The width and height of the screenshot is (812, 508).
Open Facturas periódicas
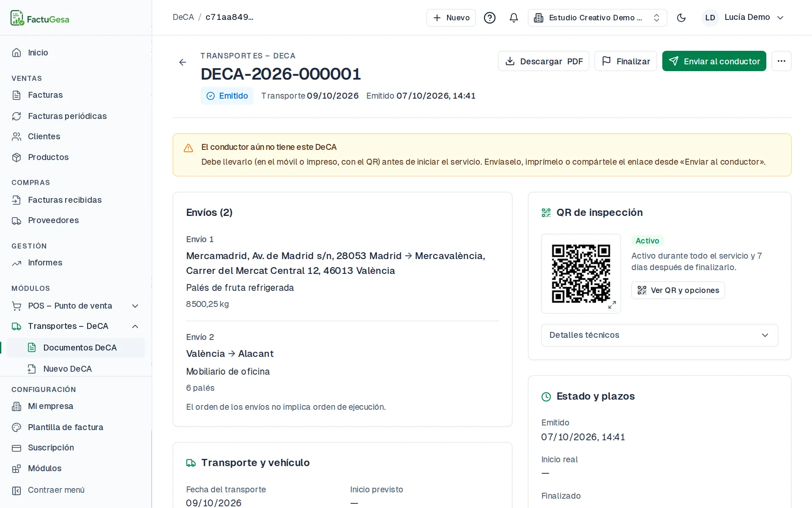pyautogui.click(x=76, y=116)
